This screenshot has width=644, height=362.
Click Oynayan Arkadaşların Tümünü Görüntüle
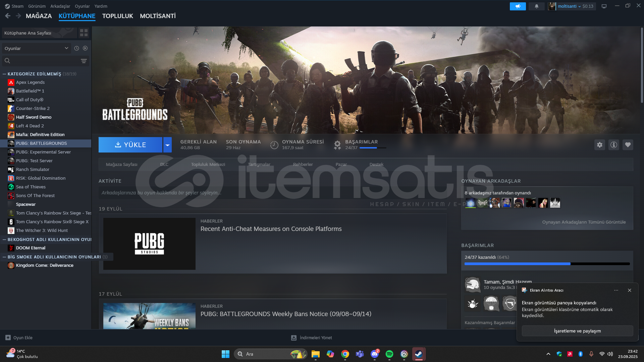pos(584,222)
